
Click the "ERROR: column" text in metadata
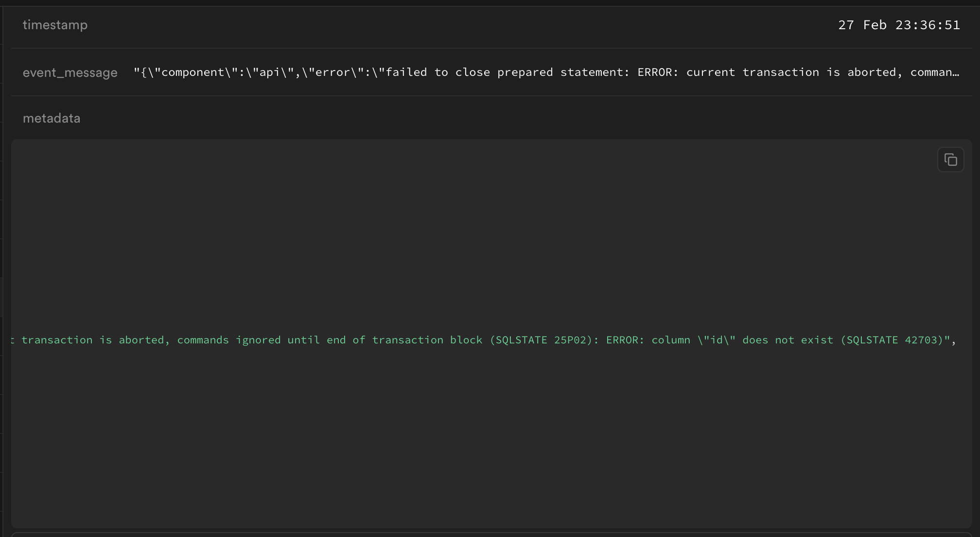coord(647,340)
